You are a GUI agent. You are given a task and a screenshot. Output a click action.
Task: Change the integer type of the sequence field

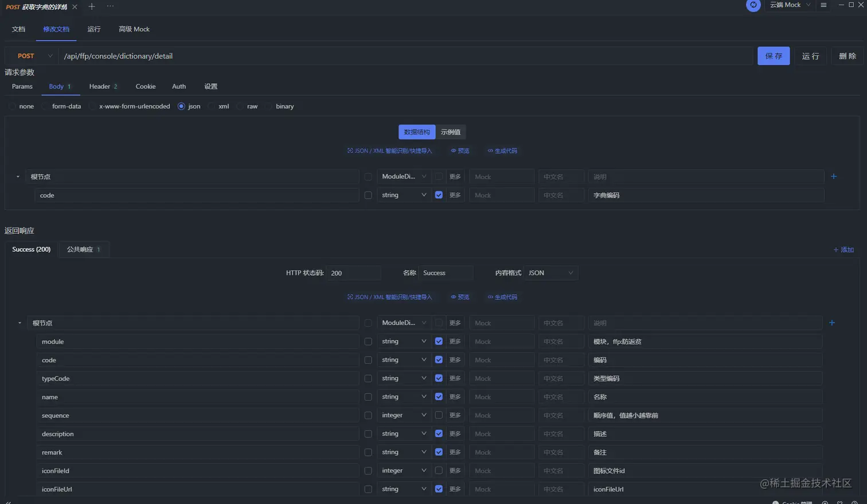click(x=404, y=415)
